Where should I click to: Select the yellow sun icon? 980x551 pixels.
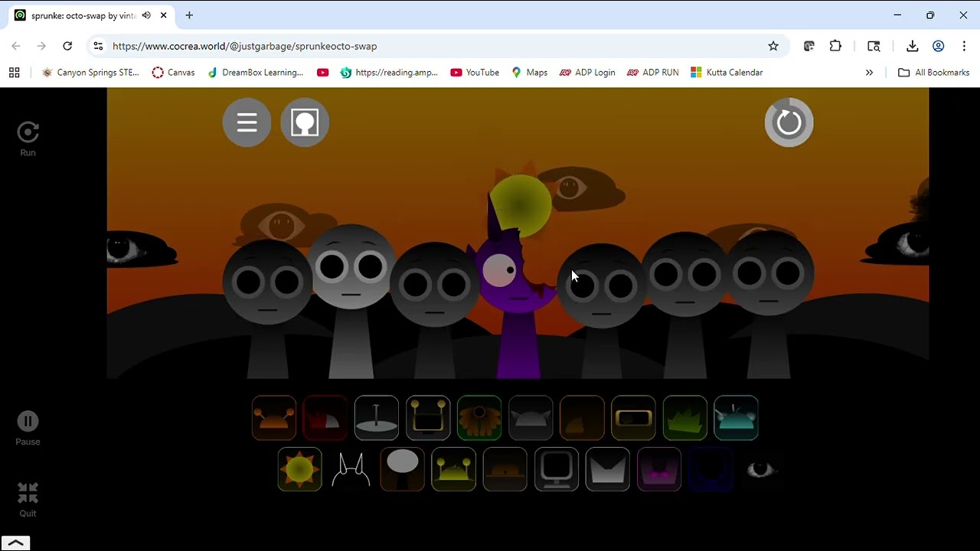tap(299, 469)
